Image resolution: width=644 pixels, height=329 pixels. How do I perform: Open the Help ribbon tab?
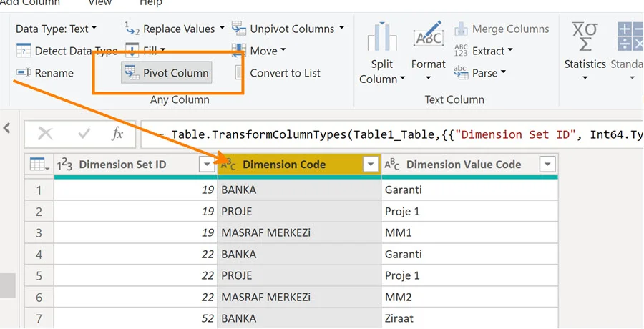coord(151,3)
